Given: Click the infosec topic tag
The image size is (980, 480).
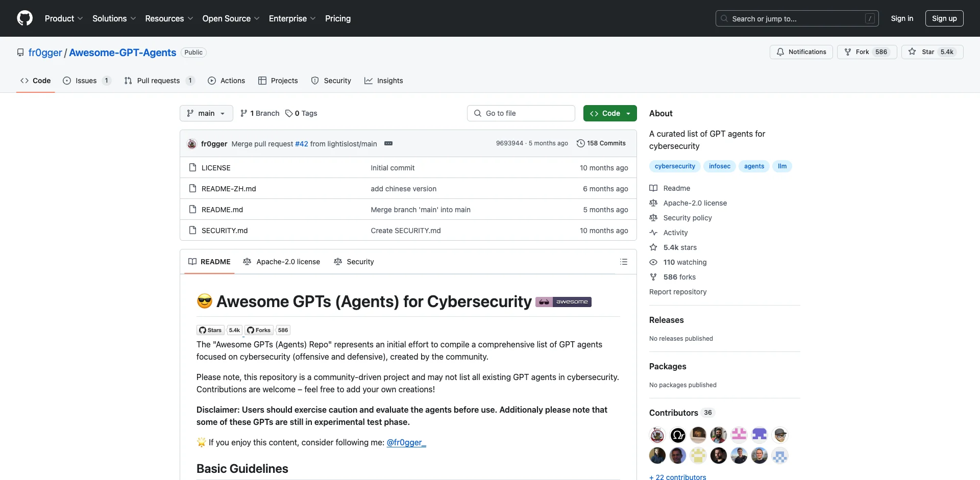Looking at the screenshot, I should click(x=720, y=166).
